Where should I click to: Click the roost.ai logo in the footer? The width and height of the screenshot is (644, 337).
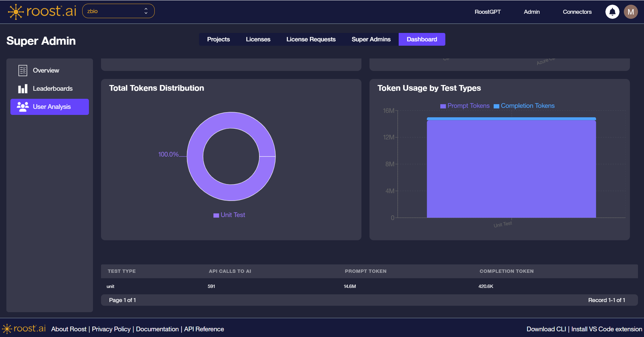(x=23, y=329)
